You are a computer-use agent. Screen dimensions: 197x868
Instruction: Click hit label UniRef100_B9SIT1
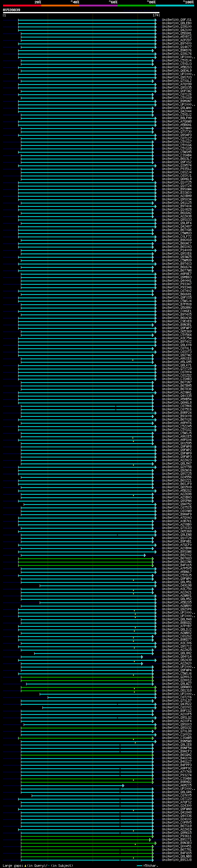tap(176, 840)
